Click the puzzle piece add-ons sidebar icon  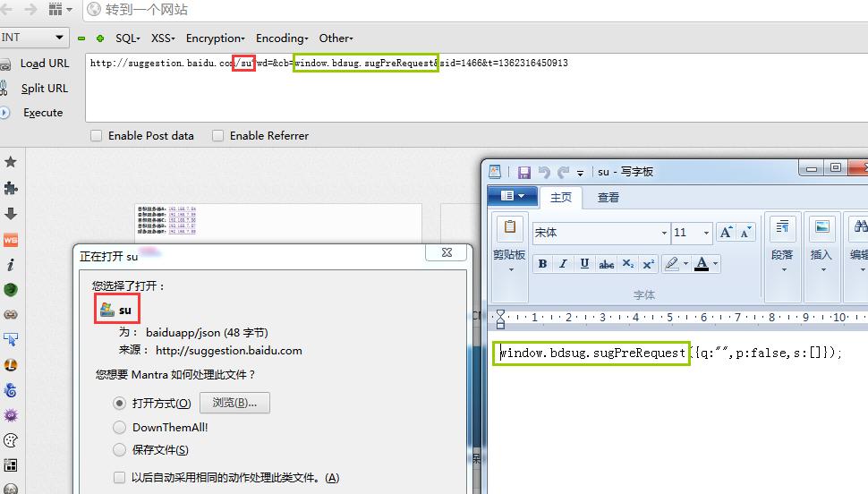[x=11, y=188]
